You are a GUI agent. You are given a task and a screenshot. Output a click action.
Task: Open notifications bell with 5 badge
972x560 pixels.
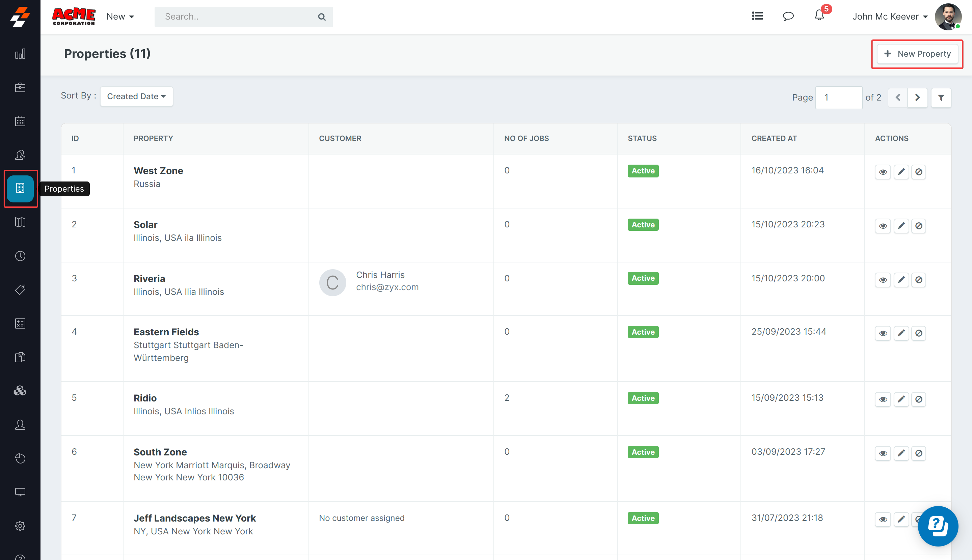tap(819, 16)
